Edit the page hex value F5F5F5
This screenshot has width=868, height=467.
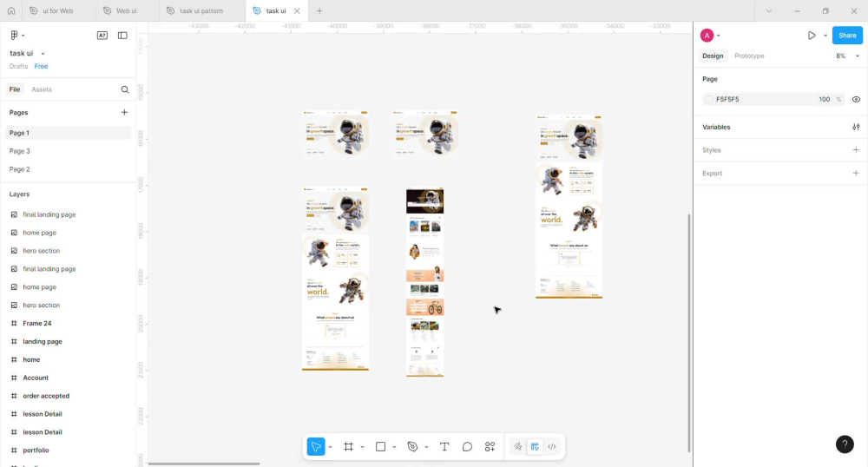pos(727,100)
